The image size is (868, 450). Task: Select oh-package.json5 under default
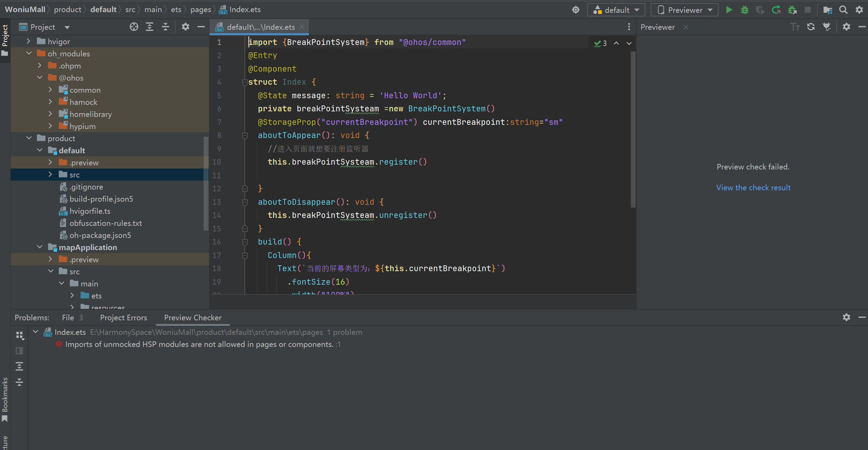[100, 235]
